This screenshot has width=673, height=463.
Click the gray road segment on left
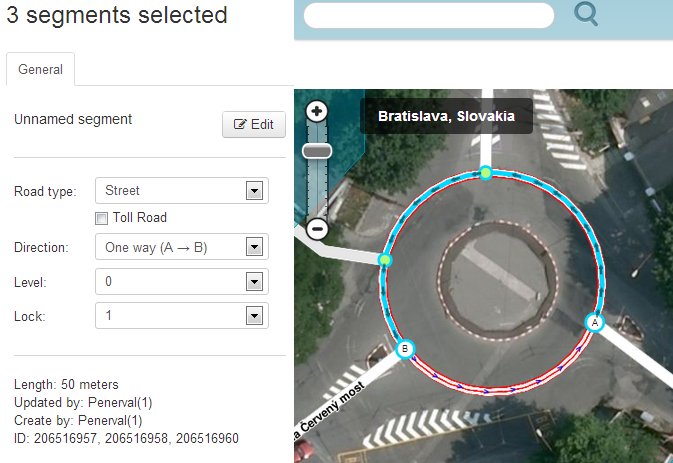click(x=340, y=250)
